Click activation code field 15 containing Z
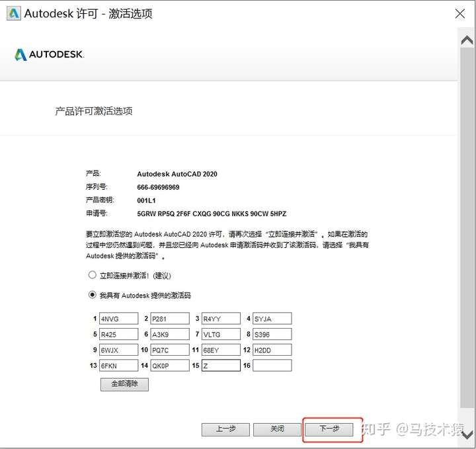This screenshot has width=476, height=449. pyautogui.click(x=221, y=366)
